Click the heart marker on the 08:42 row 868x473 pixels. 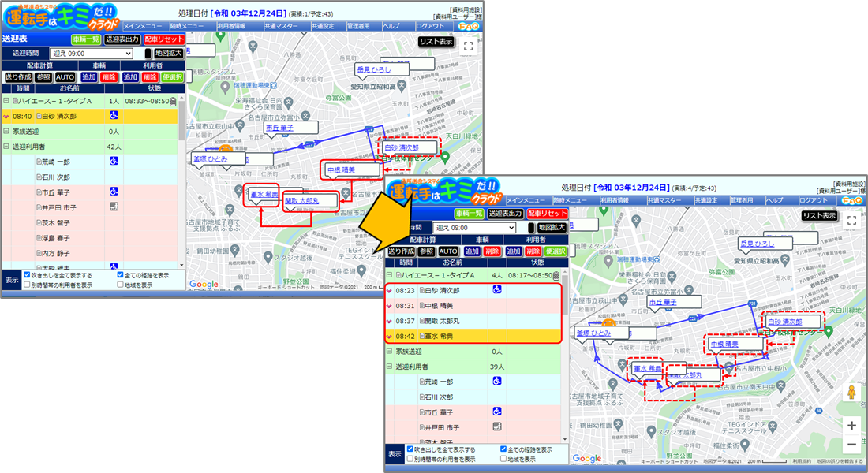coord(389,337)
